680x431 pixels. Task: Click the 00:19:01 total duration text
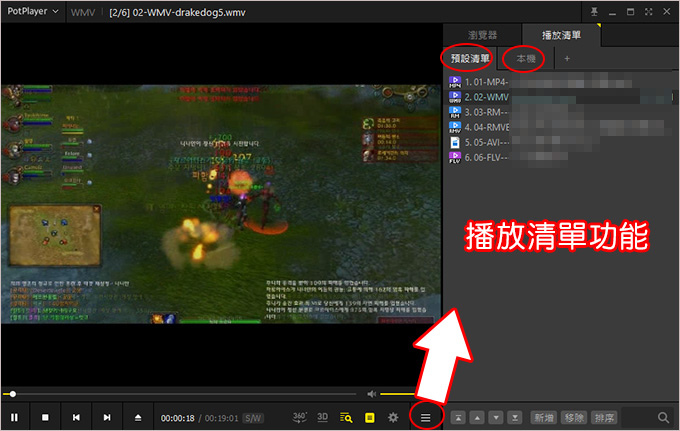coord(222,418)
